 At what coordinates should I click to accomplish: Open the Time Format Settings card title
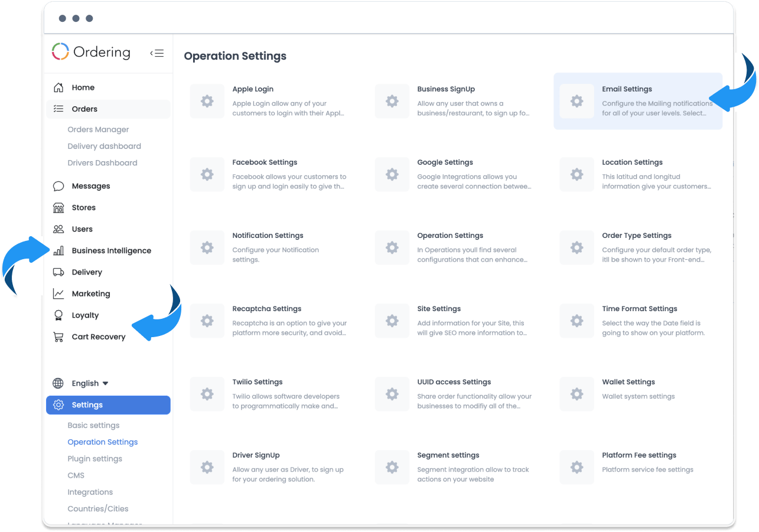tap(640, 309)
